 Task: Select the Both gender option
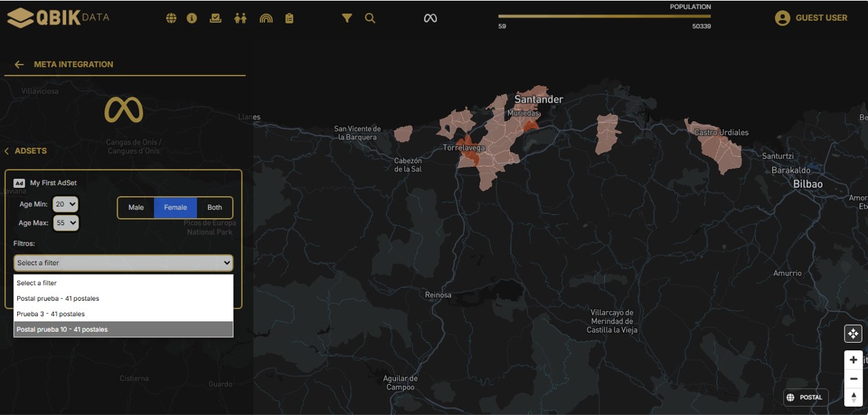pos(215,208)
